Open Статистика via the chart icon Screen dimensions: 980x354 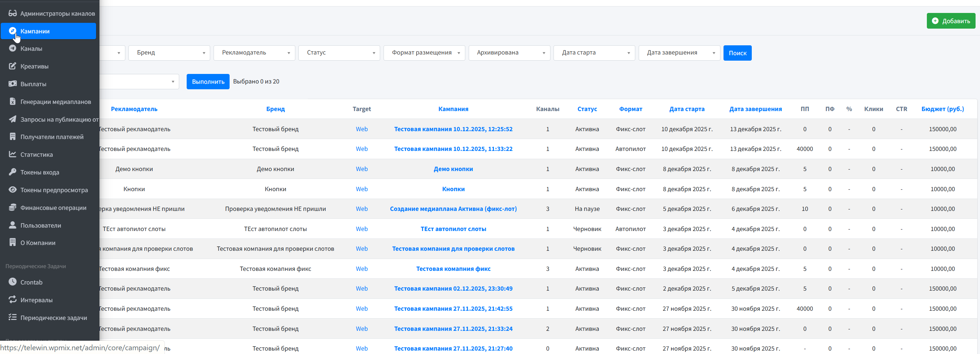[x=13, y=154]
